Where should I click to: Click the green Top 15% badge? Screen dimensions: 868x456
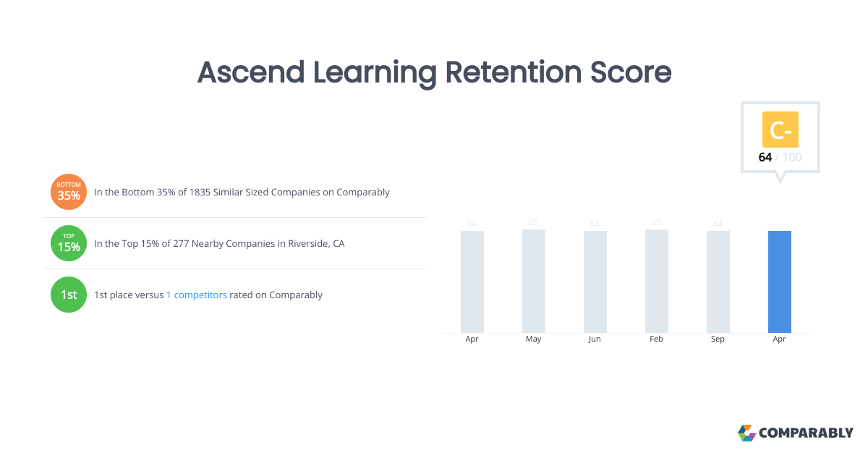tap(69, 243)
